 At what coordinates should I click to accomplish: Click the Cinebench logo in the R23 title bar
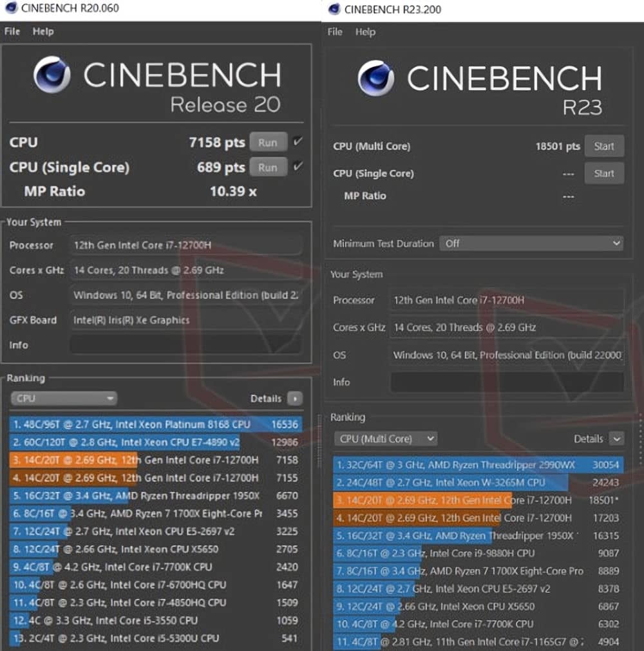[x=334, y=9]
